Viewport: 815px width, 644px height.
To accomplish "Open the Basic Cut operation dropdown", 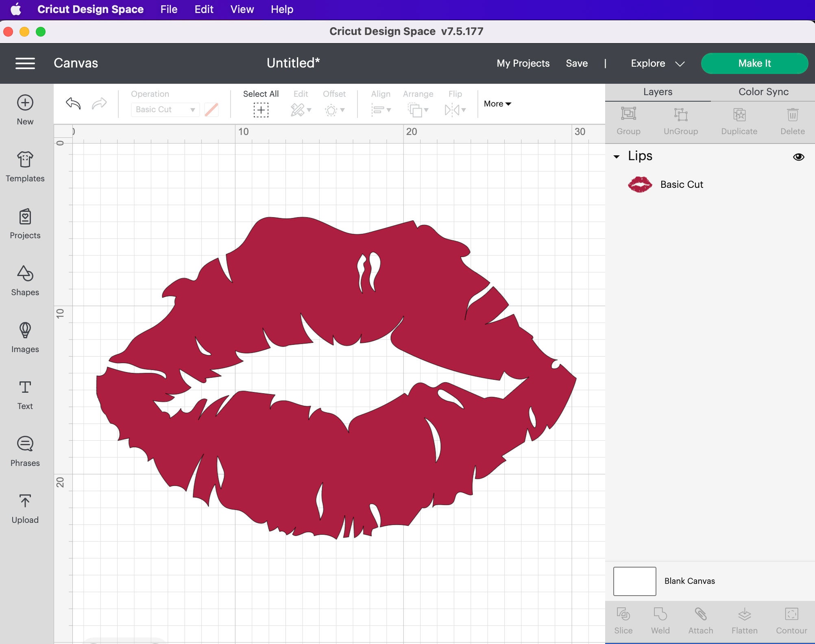I will pyautogui.click(x=164, y=109).
